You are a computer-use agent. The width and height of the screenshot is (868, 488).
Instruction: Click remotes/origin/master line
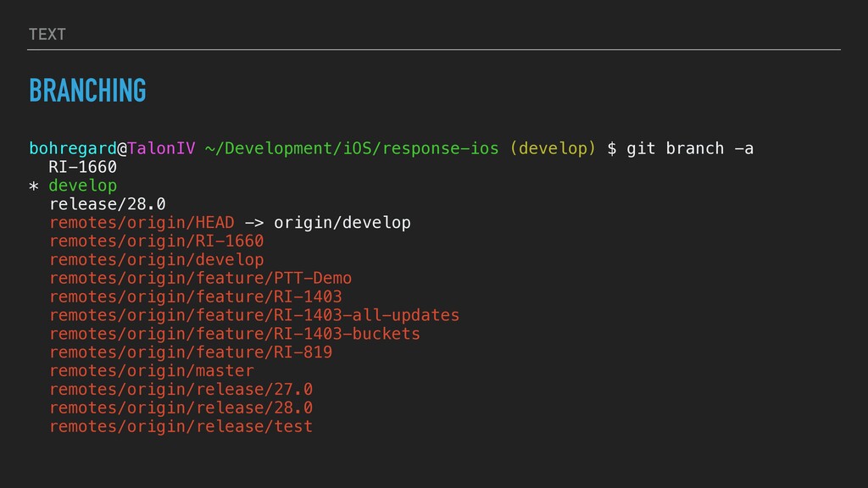pos(151,371)
